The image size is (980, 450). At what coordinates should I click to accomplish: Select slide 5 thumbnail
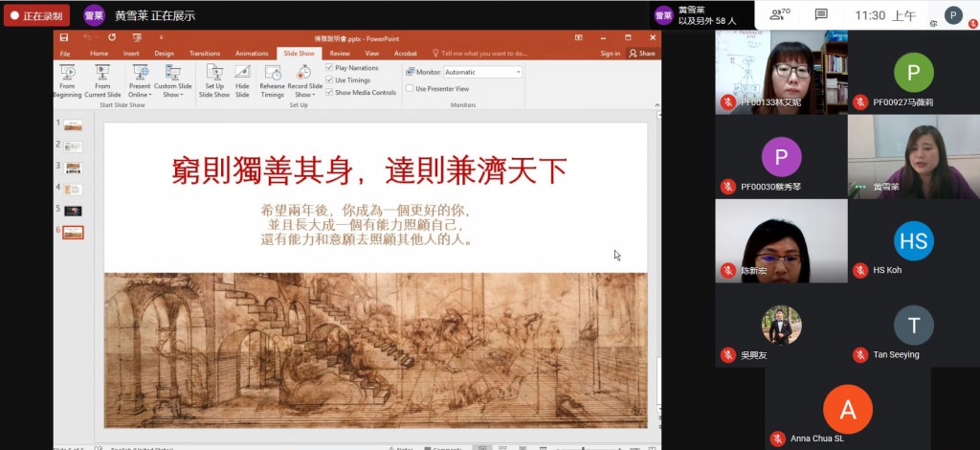tap(73, 212)
